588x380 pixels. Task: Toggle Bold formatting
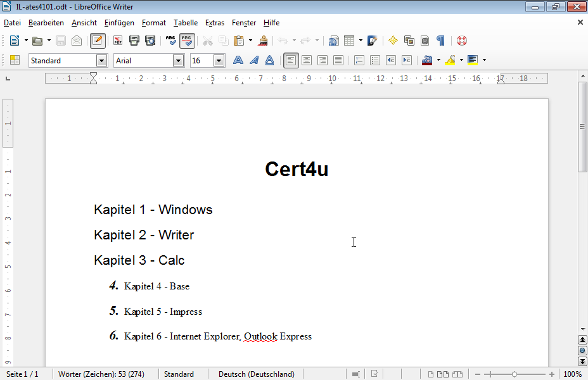tap(238, 60)
